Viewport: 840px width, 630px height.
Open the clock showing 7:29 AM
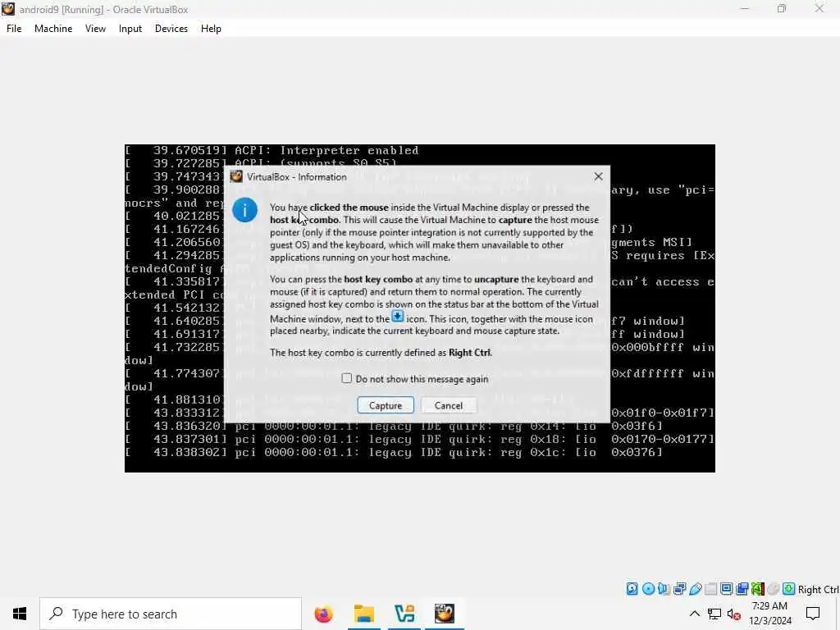click(769, 614)
